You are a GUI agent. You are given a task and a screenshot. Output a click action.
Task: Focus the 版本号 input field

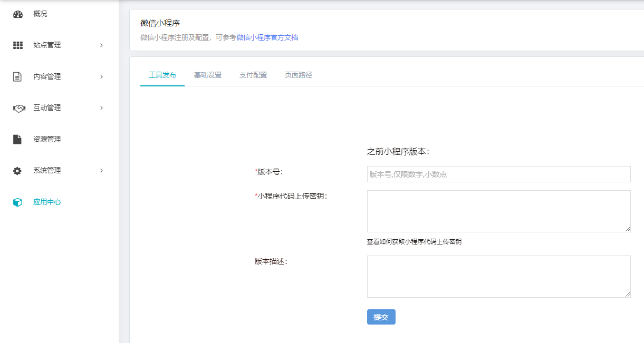point(498,174)
